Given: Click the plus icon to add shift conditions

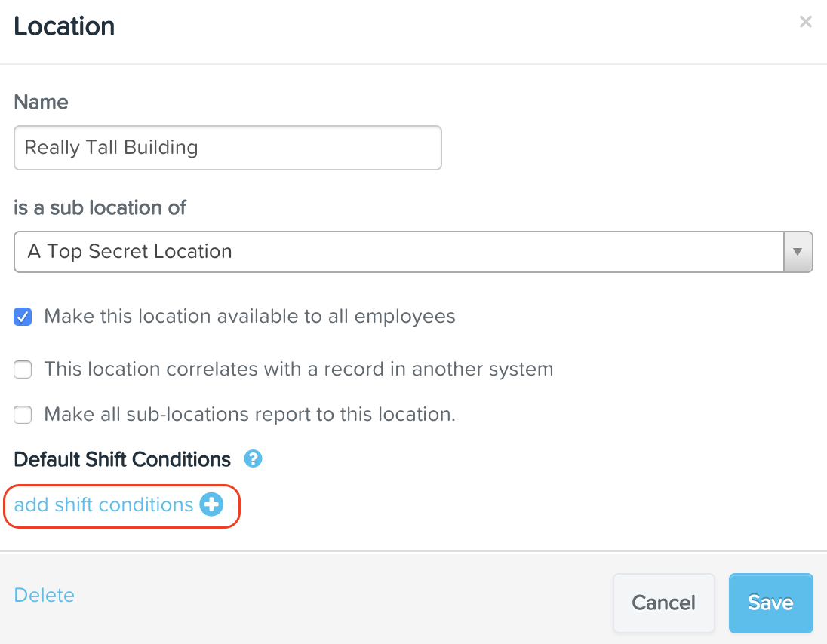Looking at the screenshot, I should click(211, 504).
